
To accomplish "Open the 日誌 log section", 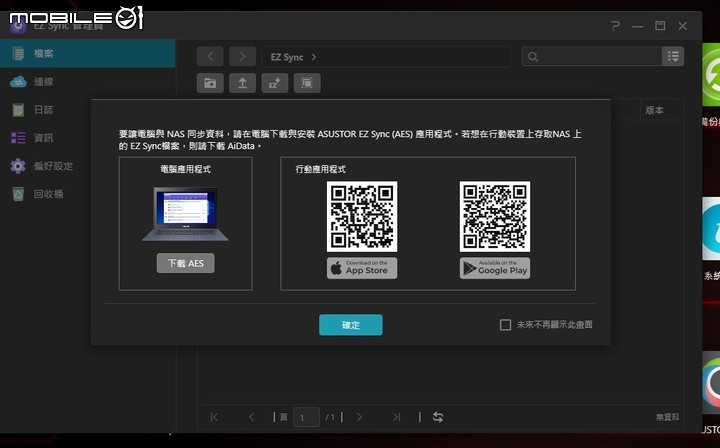I will (x=87, y=110).
